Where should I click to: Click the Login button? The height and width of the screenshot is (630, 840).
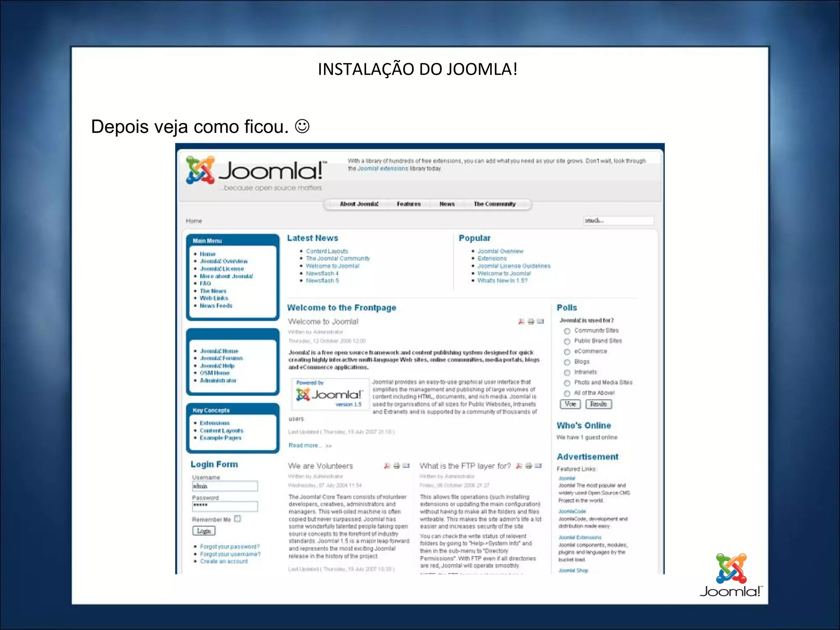pyautogui.click(x=204, y=531)
